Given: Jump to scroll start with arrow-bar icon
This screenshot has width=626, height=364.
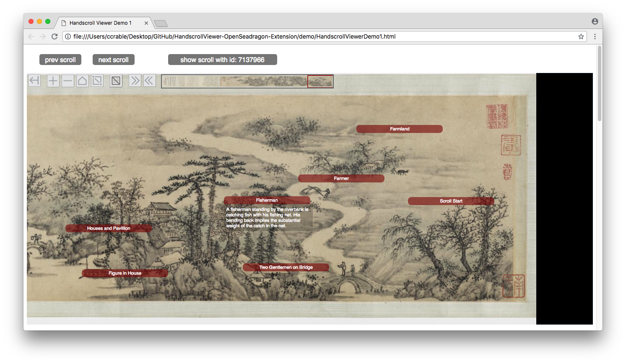Looking at the screenshot, I should tap(34, 81).
